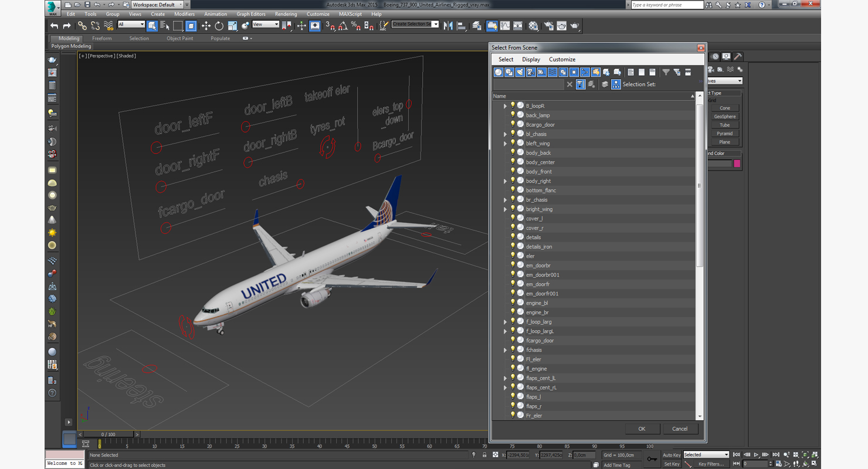Click the Set Key button
This screenshot has height=469, width=868.
[672, 464]
